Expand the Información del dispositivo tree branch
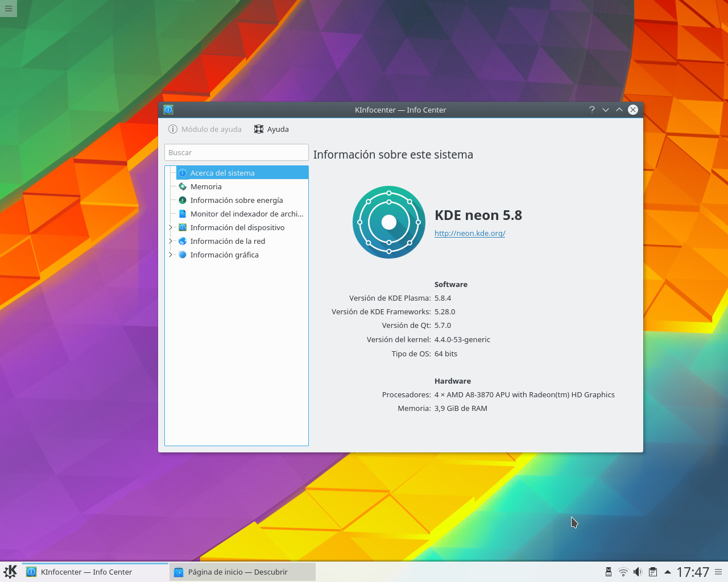This screenshot has width=728, height=582. [x=170, y=227]
